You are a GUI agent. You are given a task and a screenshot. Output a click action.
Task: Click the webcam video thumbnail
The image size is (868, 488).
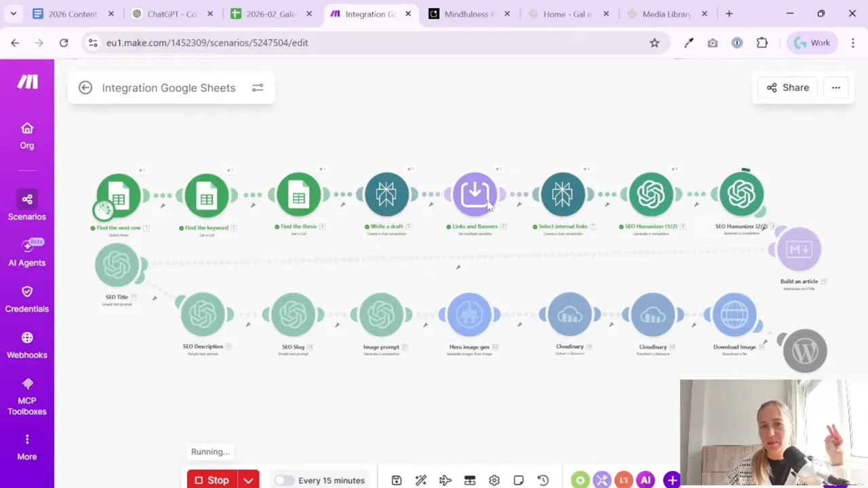774,432
